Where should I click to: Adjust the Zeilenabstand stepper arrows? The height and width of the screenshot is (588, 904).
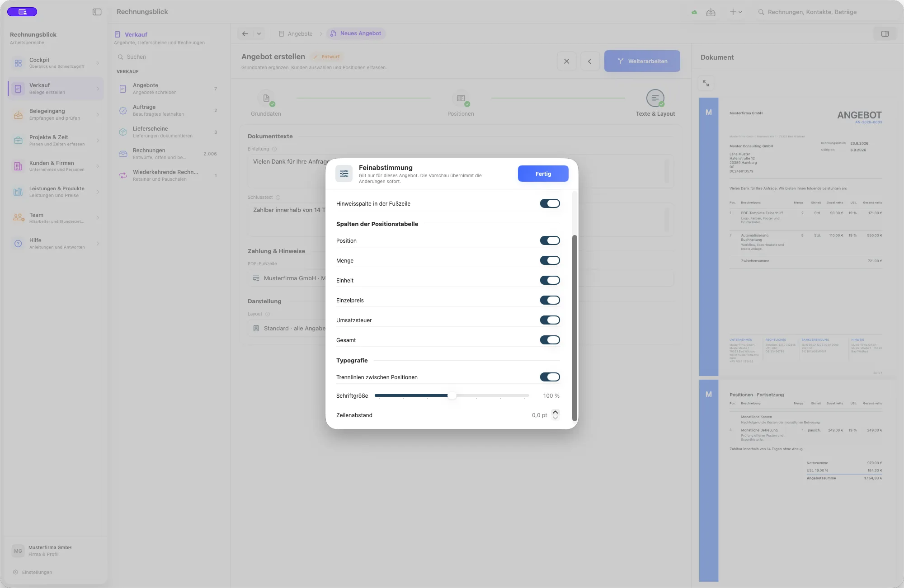coord(556,415)
